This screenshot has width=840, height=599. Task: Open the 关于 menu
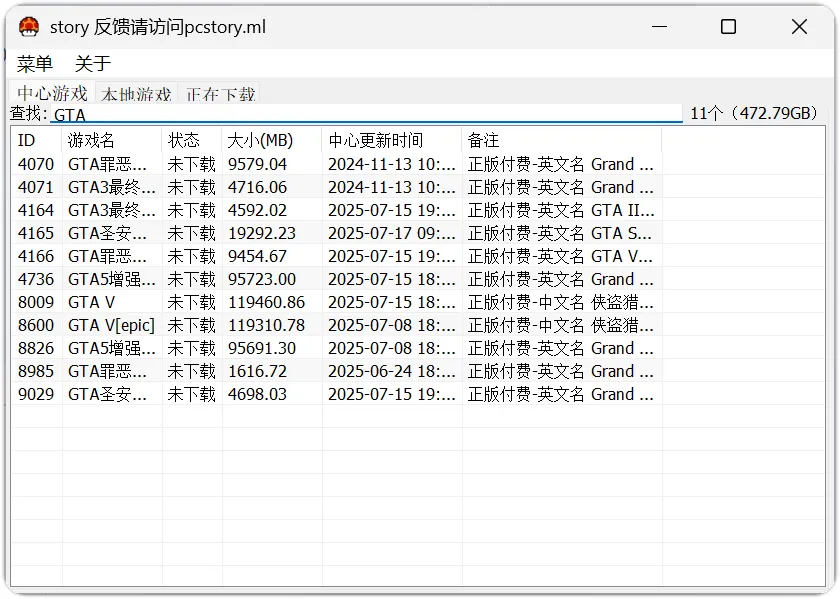93,64
